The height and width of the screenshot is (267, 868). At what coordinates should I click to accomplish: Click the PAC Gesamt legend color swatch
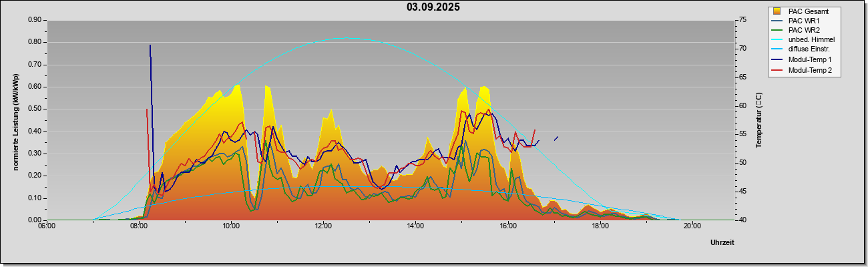coord(777,11)
